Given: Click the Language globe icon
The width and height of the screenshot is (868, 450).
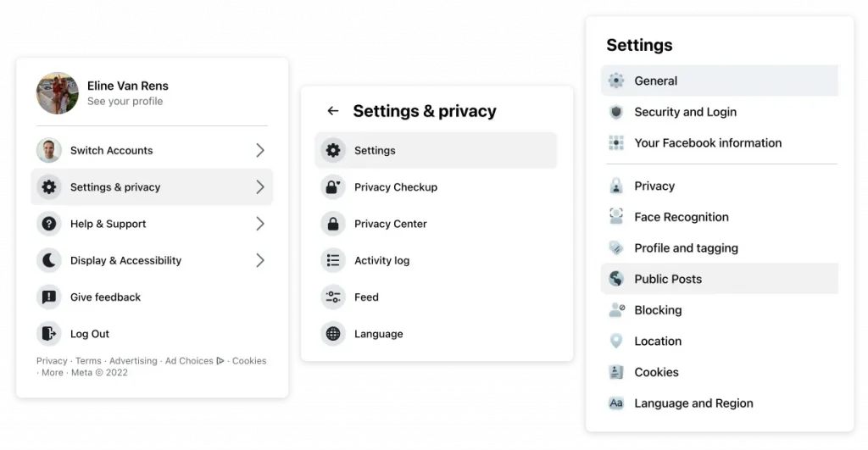Looking at the screenshot, I should click(x=333, y=334).
